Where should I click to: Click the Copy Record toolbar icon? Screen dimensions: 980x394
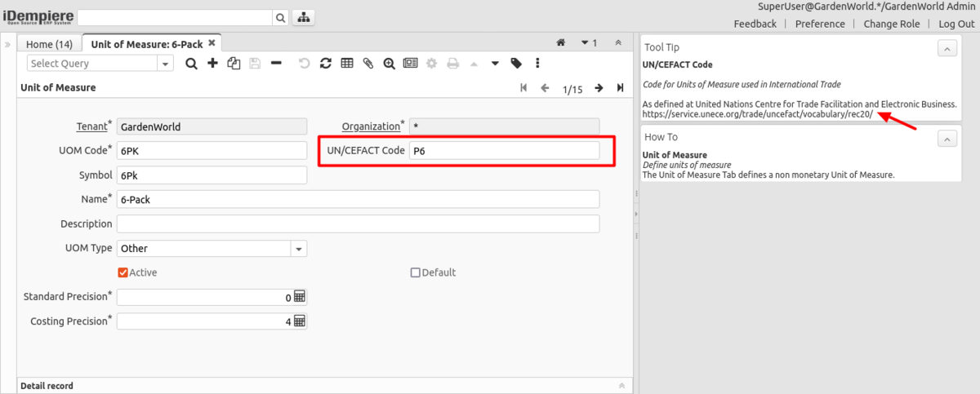click(x=234, y=63)
